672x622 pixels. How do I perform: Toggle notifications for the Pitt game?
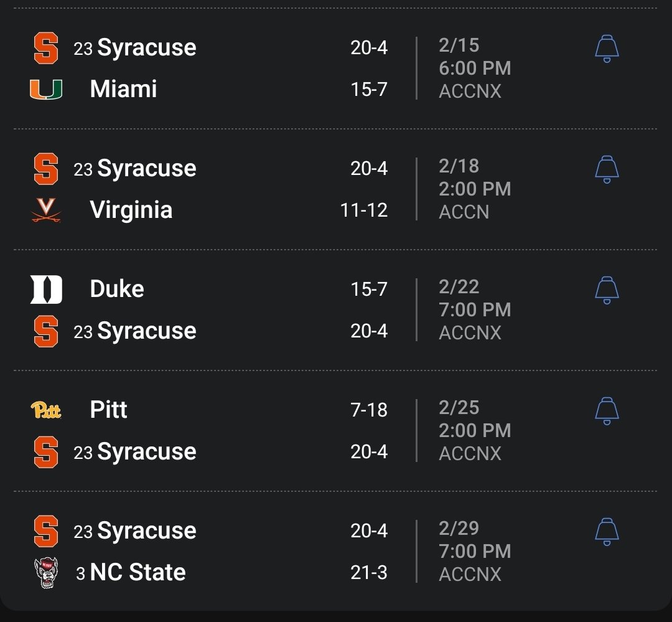(607, 410)
